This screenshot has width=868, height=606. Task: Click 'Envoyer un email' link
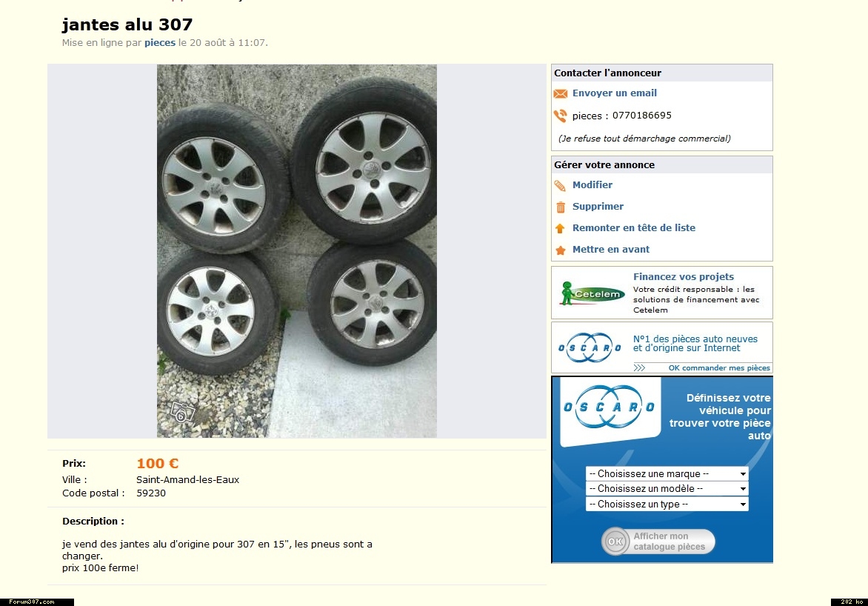pos(615,93)
